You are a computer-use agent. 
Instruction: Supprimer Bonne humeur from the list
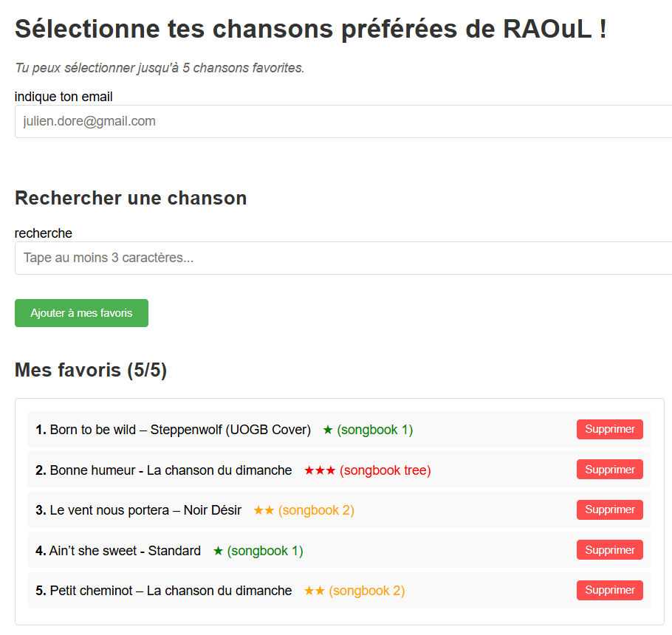coord(610,469)
